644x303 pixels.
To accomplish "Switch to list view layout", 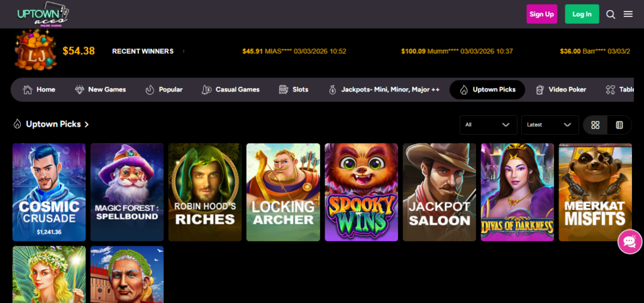I will [619, 125].
